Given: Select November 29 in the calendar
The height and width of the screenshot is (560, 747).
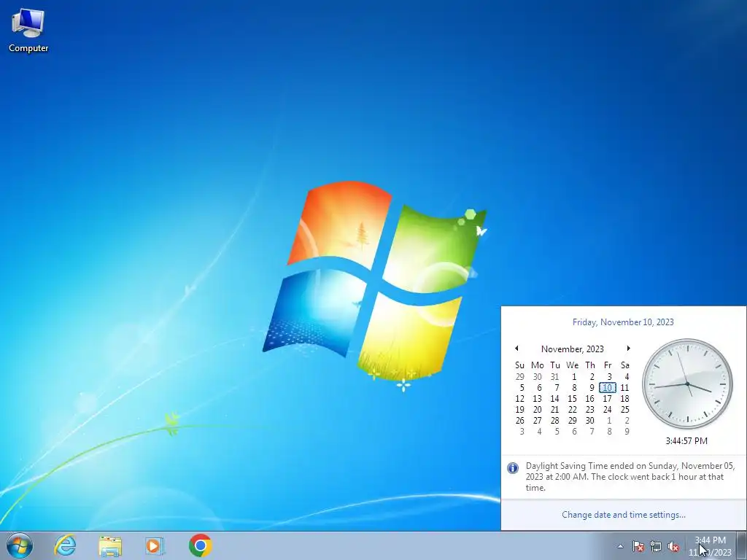Looking at the screenshot, I should coord(572,421).
